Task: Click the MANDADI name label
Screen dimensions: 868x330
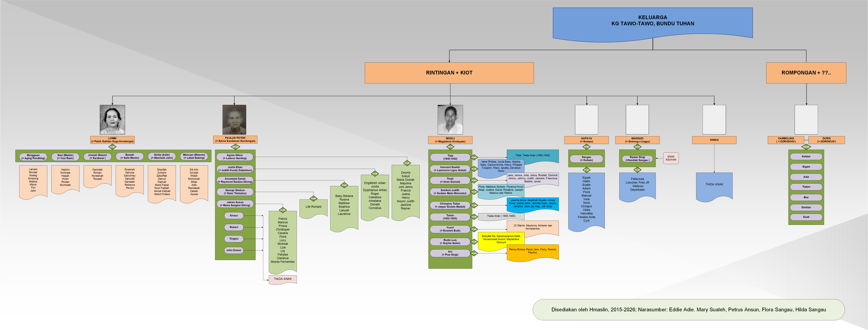Action: tap(637, 140)
